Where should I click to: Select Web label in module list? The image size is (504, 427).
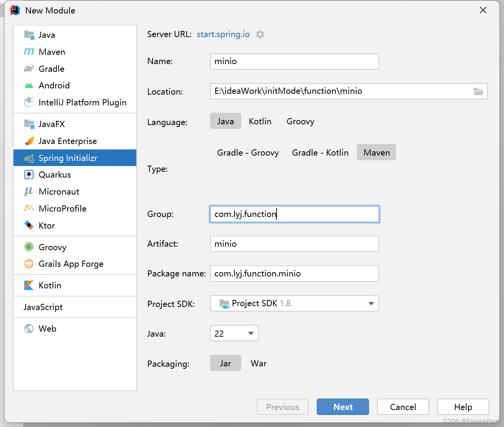(x=48, y=329)
